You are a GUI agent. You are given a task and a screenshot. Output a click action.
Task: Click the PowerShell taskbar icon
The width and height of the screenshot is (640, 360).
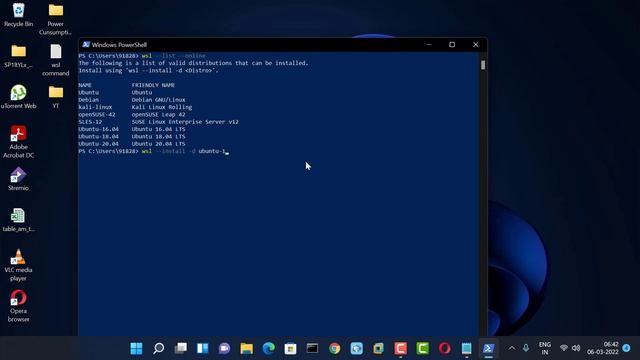[489, 348]
